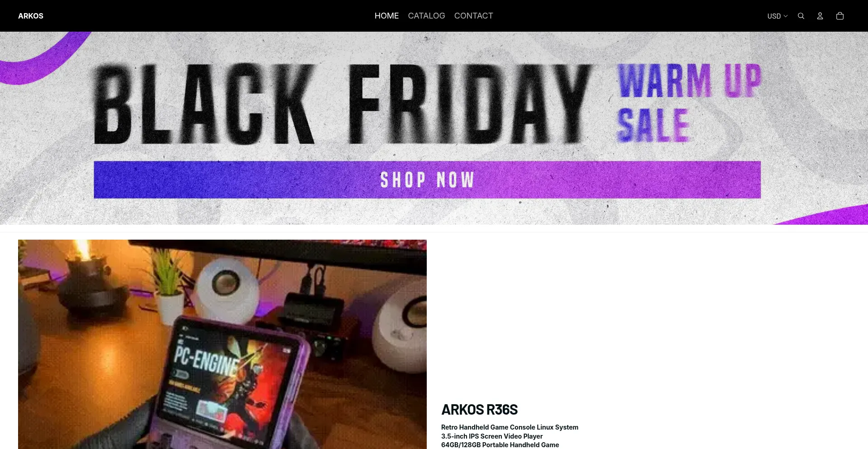Screen dimensions: 868x449
Task: Open the search magnifier icon
Action: [801, 16]
